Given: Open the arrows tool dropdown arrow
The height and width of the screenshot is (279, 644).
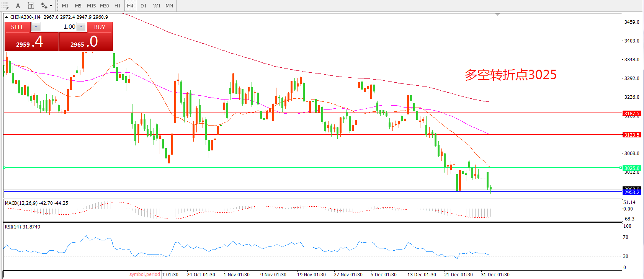Looking at the screenshot, I should point(51,6).
